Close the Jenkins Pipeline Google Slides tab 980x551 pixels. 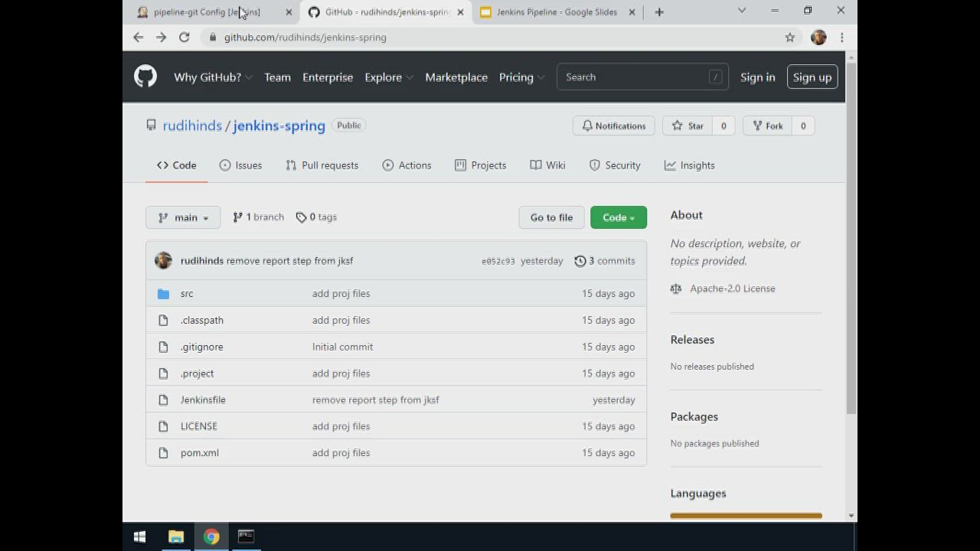pos(632,12)
